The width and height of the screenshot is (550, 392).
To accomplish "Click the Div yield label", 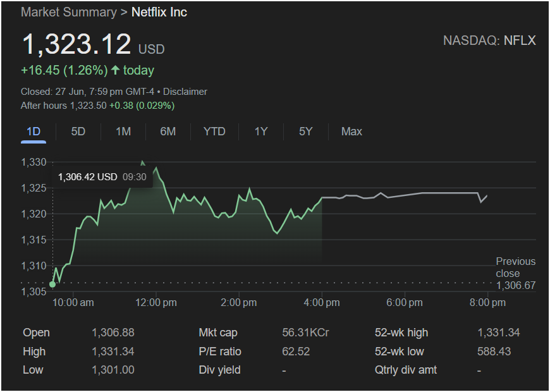I will coord(219,370).
